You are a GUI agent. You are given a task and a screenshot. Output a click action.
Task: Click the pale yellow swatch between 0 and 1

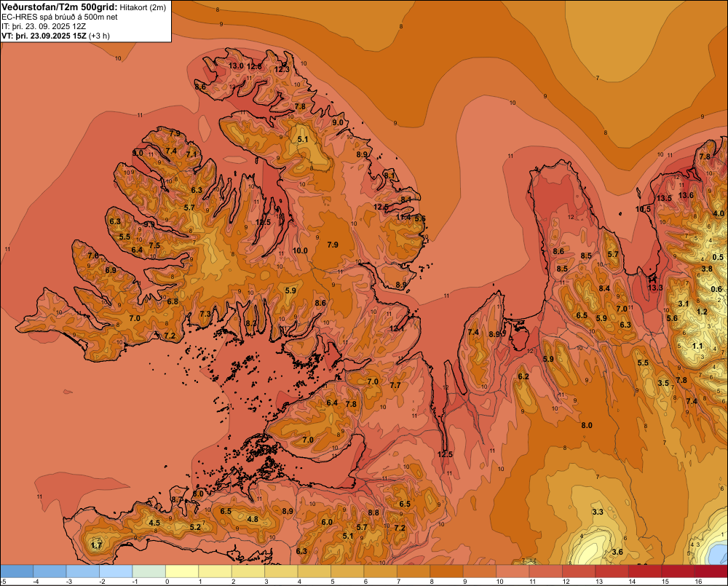tap(182, 571)
